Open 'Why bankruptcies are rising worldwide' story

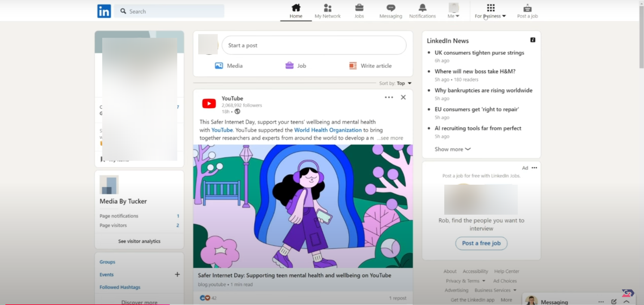tap(483, 90)
